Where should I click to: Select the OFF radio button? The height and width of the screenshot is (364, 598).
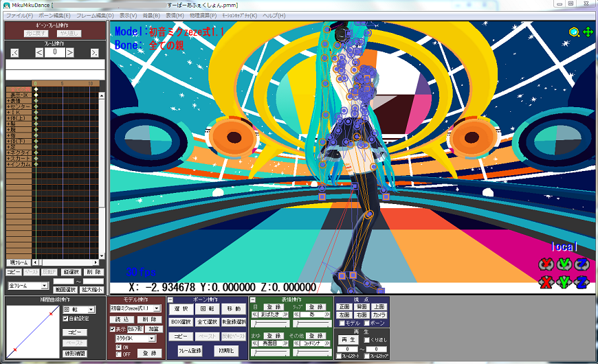click(x=119, y=354)
